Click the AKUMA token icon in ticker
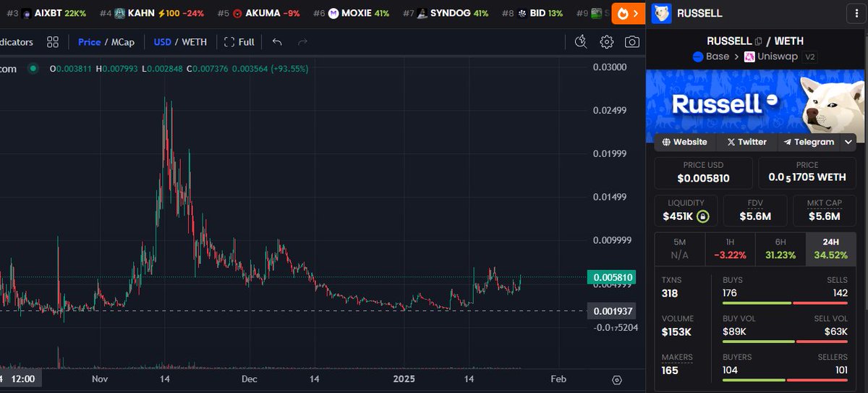The height and width of the screenshot is (393, 868). [238, 13]
